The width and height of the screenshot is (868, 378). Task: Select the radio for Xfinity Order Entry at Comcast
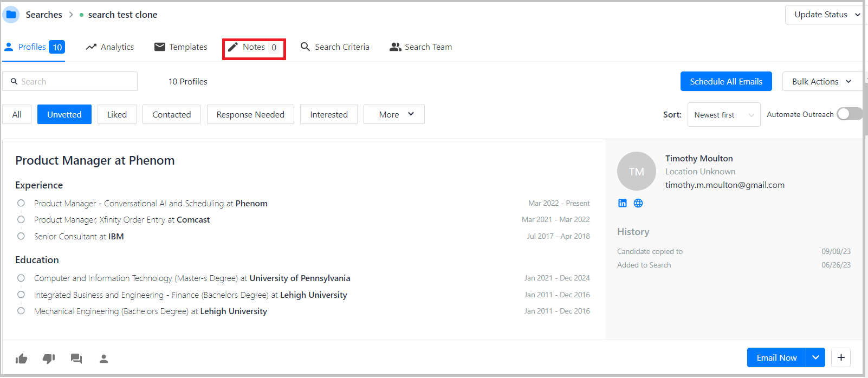click(21, 219)
